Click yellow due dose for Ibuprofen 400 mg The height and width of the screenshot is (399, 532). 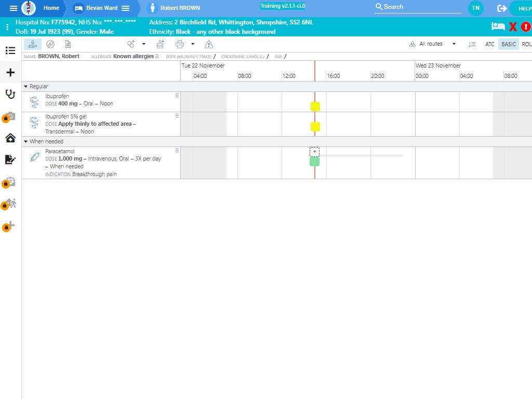coord(315,106)
